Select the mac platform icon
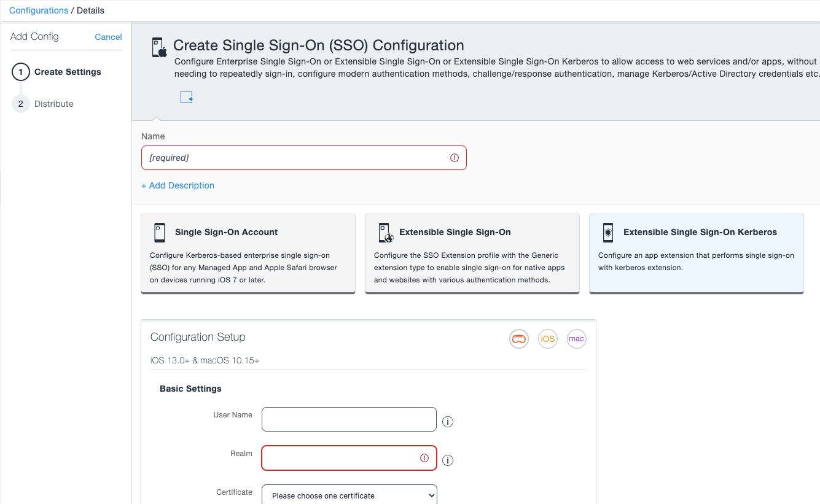This screenshot has height=504, width=820. 576,338
